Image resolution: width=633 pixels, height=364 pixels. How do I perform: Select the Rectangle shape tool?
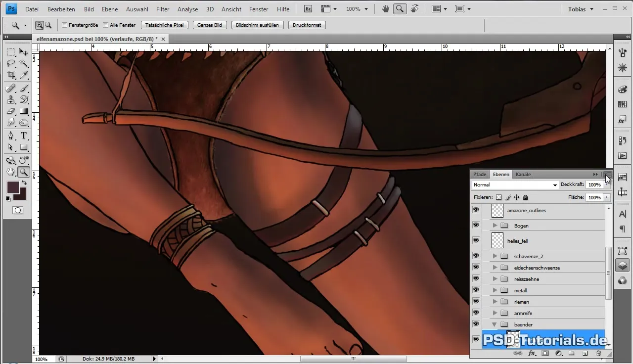(24, 147)
